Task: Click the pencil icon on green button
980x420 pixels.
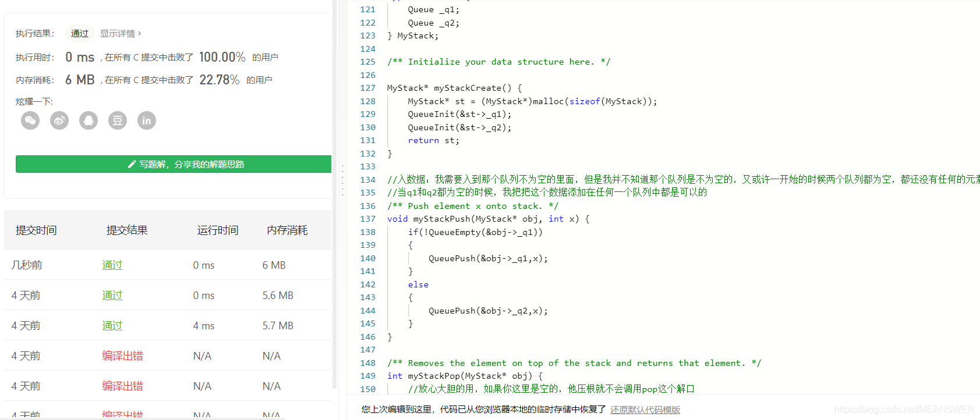Action: pos(132,164)
